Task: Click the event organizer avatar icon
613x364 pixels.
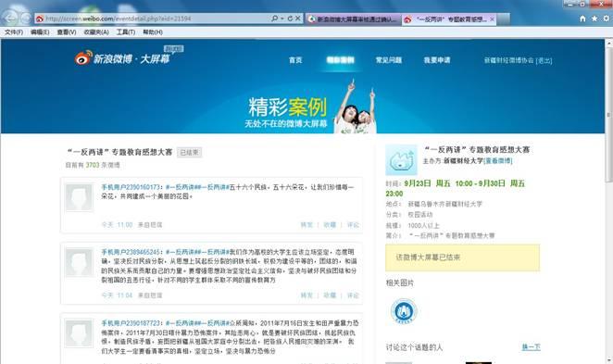Action: pos(401,160)
